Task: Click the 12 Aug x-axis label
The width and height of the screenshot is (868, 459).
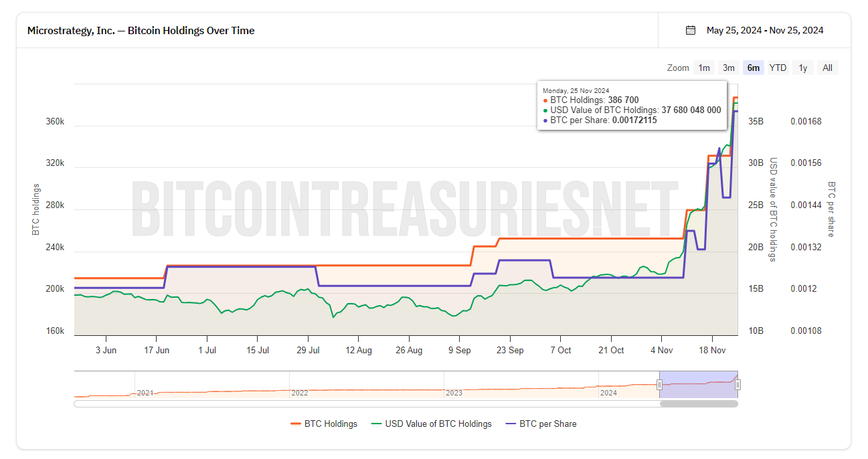Action: 359,350
